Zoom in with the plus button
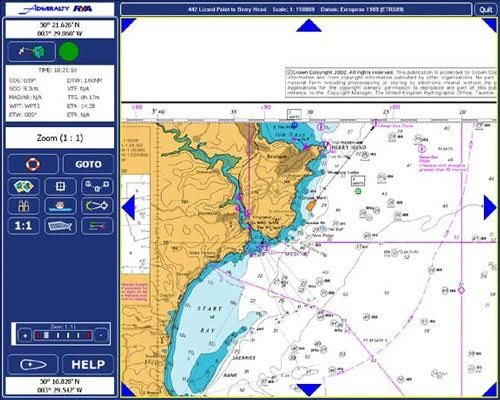The image size is (500, 400). pos(25,335)
